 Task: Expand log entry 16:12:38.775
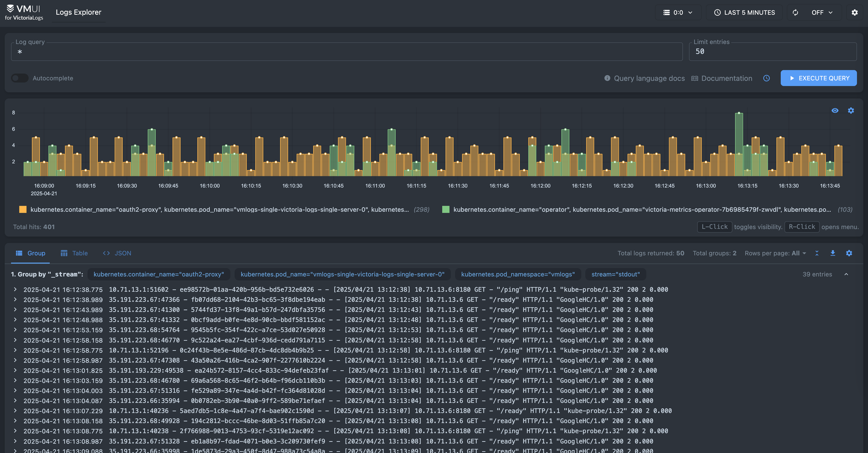click(x=15, y=289)
